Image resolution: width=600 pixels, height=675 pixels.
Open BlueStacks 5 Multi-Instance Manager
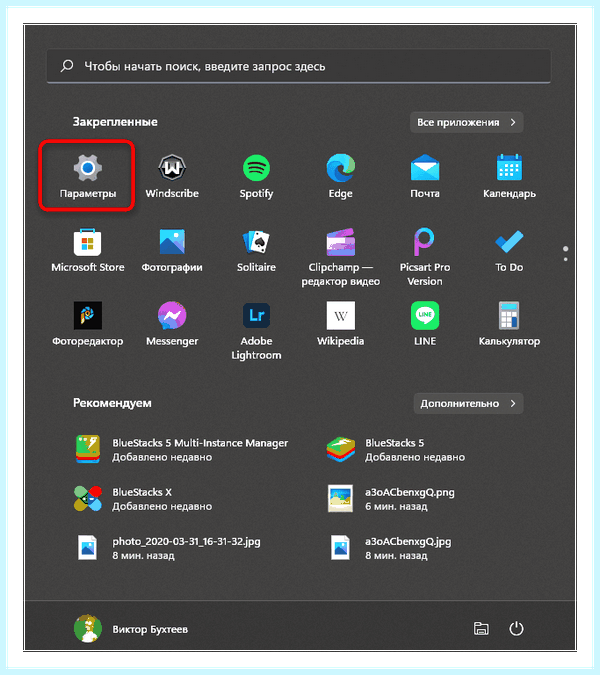pyautogui.click(x=182, y=449)
